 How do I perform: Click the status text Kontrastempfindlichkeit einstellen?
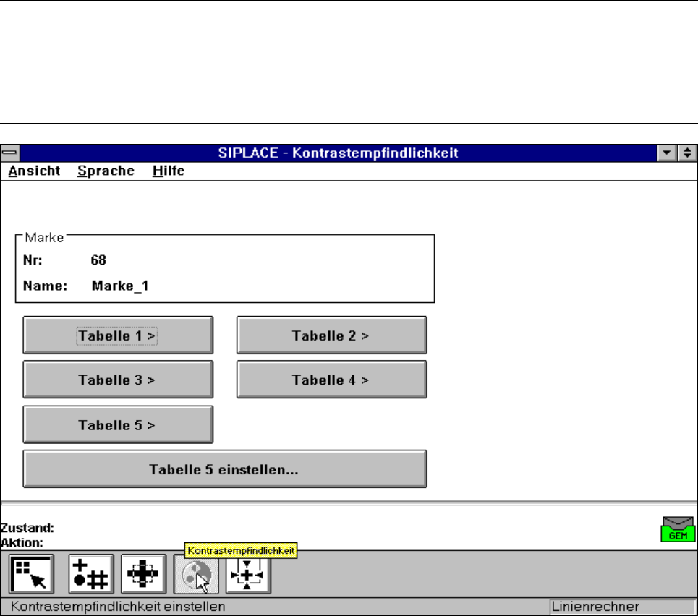[x=118, y=607]
